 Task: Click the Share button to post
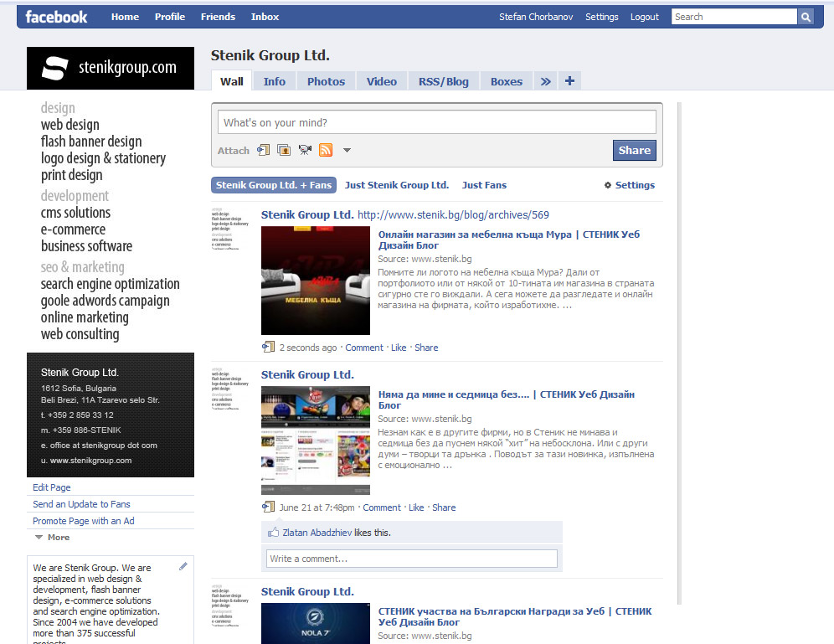tap(635, 150)
